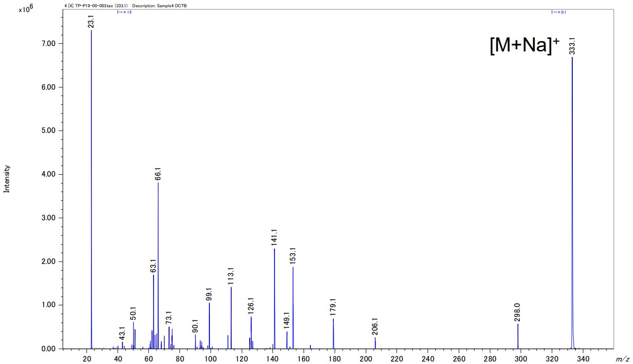The image size is (633, 364).
Task: Click the x15 magnification marker at top left
Action: [x=124, y=12]
